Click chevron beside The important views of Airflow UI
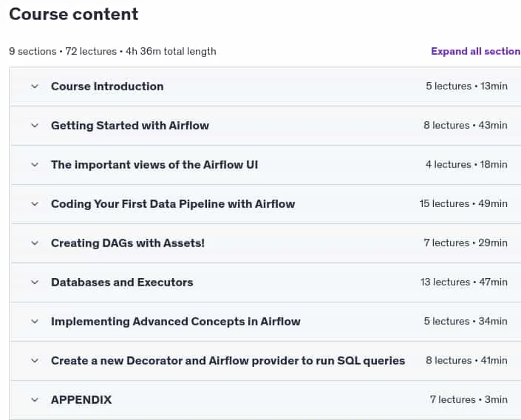521x420 pixels. [35, 165]
